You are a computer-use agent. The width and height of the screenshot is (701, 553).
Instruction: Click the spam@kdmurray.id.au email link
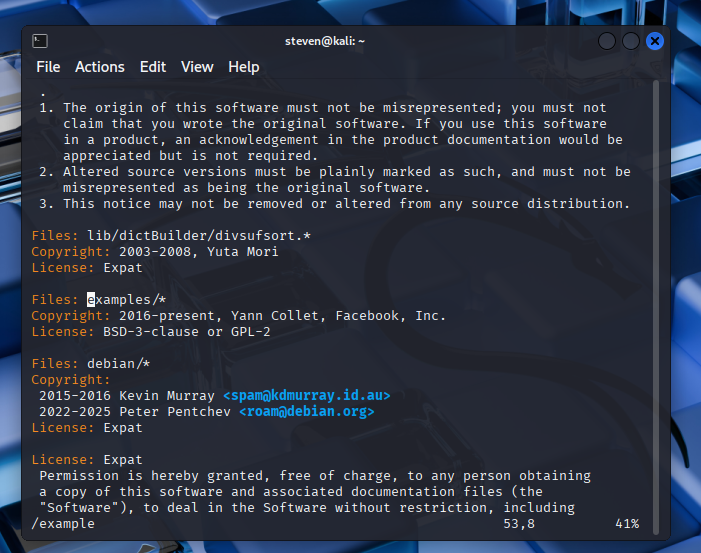click(x=306, y=396)
